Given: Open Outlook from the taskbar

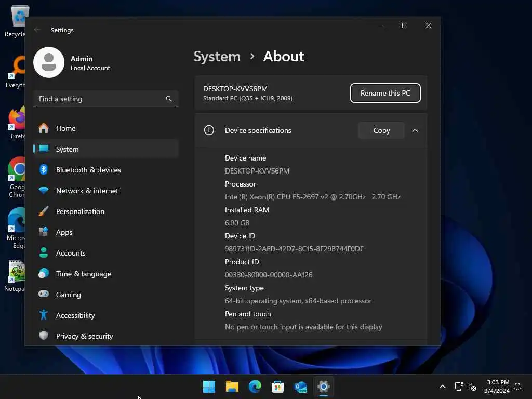Looking at the screenshot, I should tap(301, 387).
